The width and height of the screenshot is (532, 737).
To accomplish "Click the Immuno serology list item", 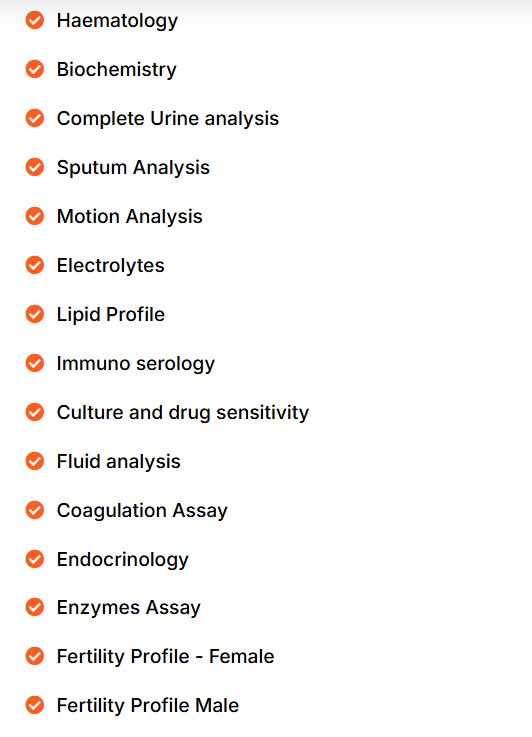I will [x=136, y=364].
